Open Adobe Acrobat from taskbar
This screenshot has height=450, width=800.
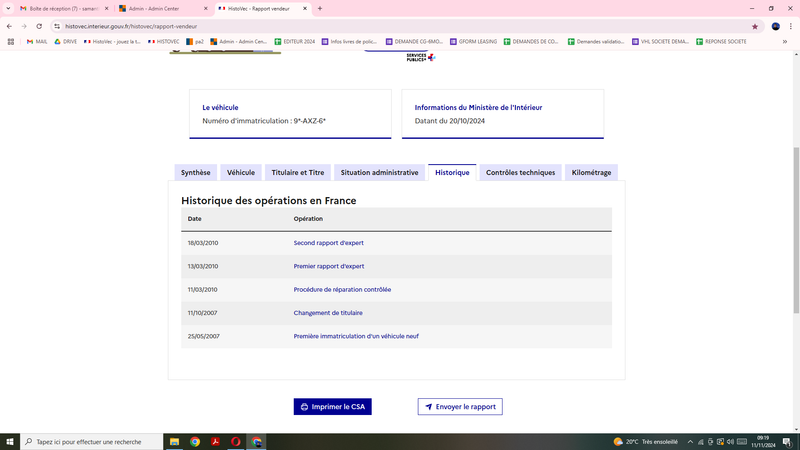coord(215,442)
